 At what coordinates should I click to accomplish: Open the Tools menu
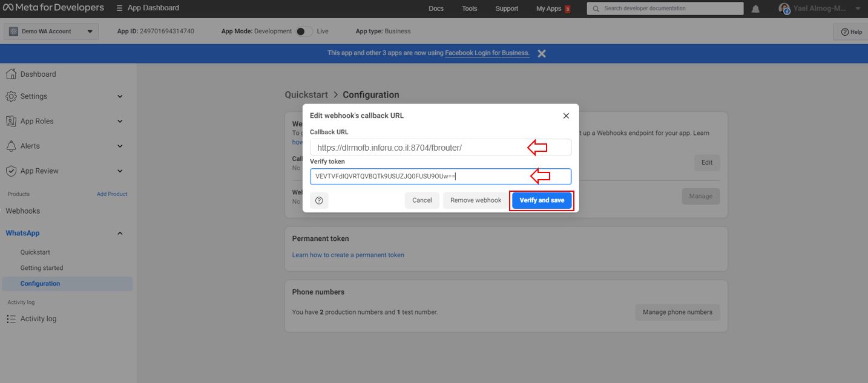click(x=469, y=8)
